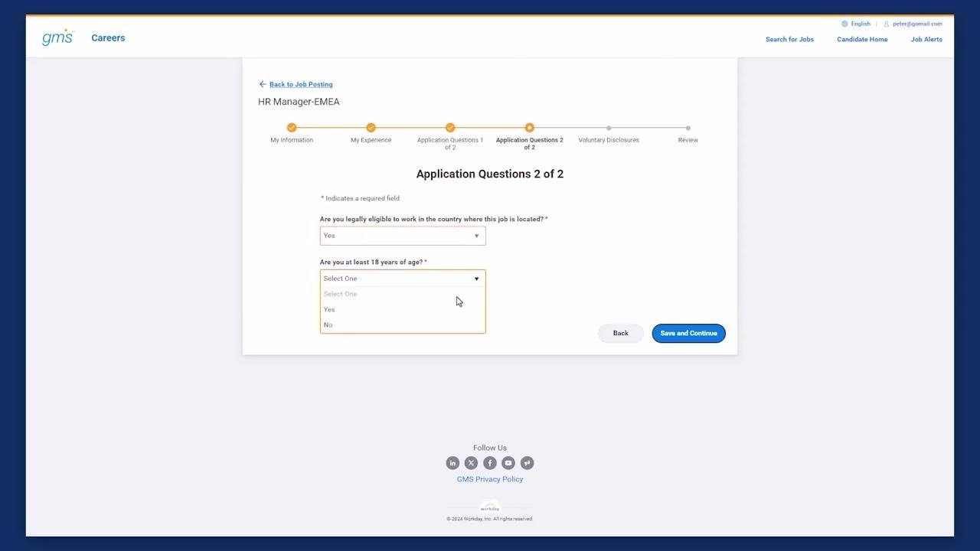Open Candidate Home
Image resolution: width=980 pixels, height=551 pixels.
pos(862,39)
